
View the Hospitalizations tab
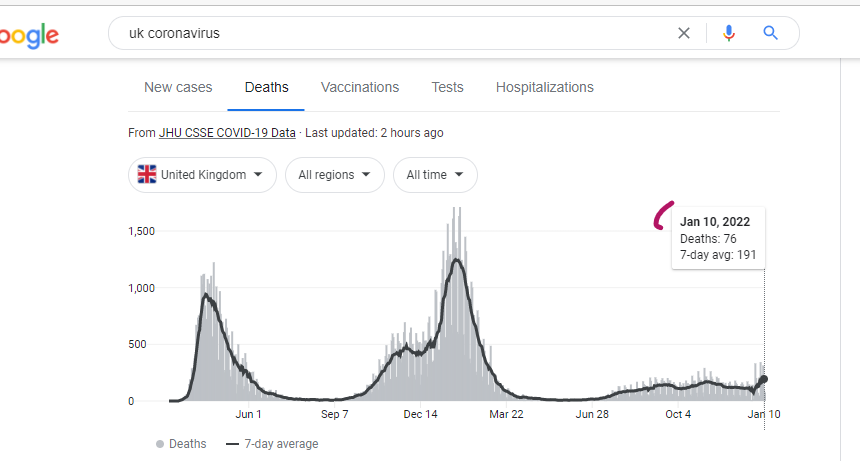544,87
